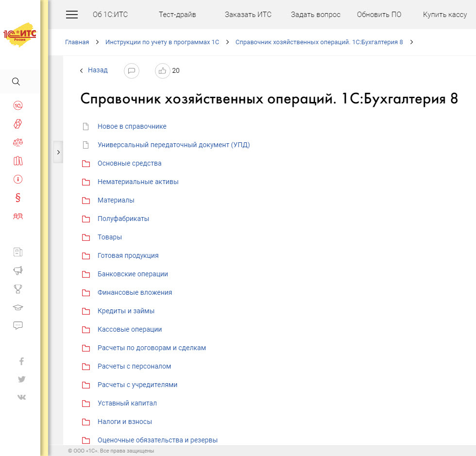Open Новое в справочнике link

click(x=132, y=126)
